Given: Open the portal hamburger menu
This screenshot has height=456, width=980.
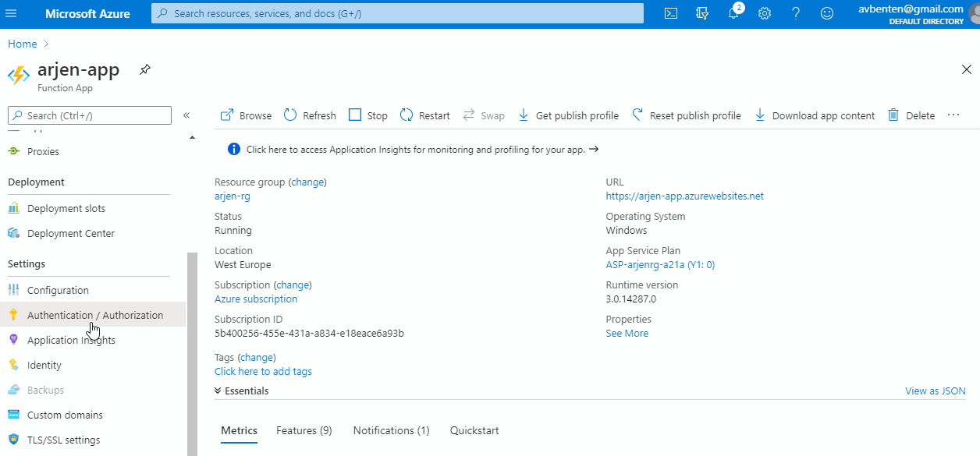Looking at the screenshot, I should [11, 14].
